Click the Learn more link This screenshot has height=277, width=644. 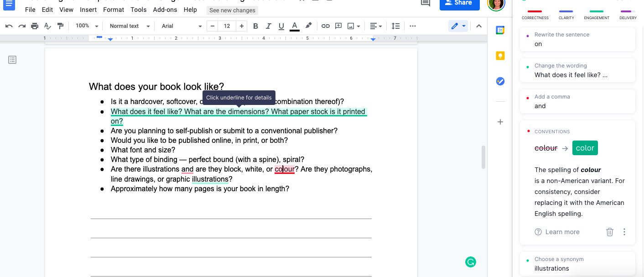coord(562,232)
